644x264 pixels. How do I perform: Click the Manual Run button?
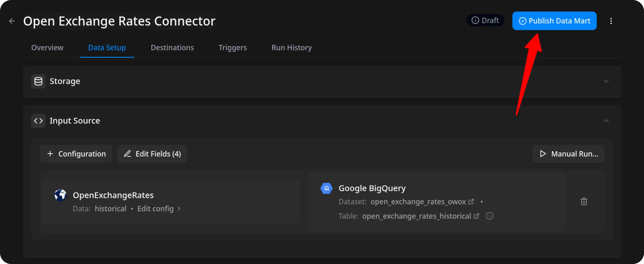pyautogui.click(x=569, y=154)
